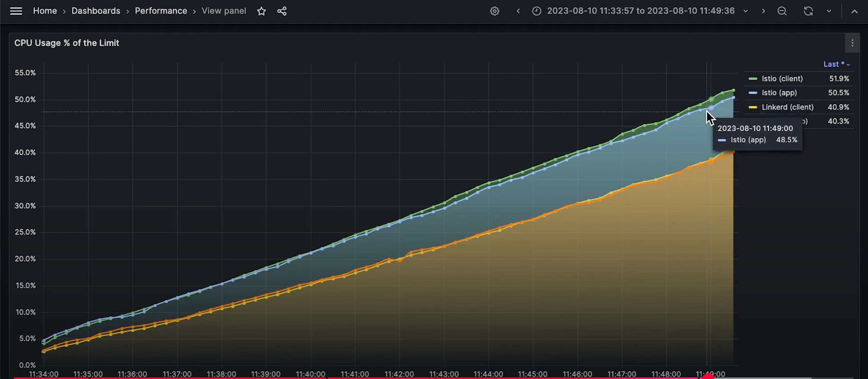Screen dimensions: 868x379
Task: Star this dashboard as favorite
Action: click(x=261, y=11)
